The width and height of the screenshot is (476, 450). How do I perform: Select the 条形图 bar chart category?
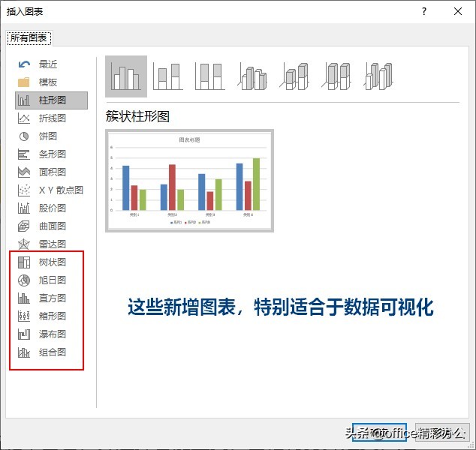[51, 154]
